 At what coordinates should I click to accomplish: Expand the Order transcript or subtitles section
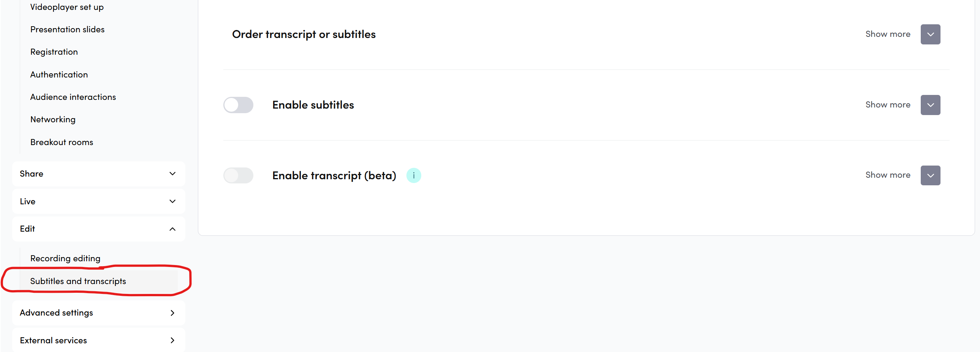pos(930,35)
